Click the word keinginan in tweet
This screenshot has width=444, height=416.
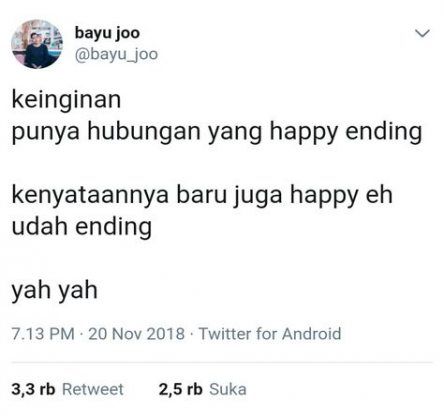pyautogui.click(x=66, y=100)
